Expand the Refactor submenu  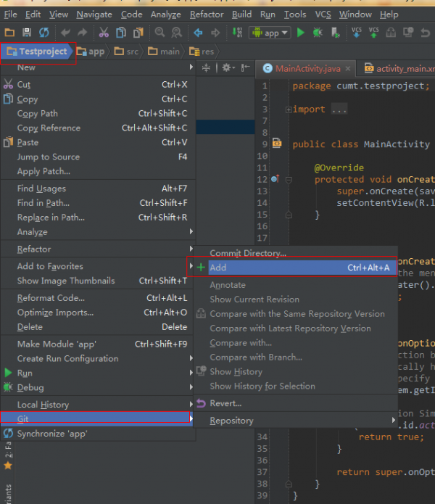(99, 249)
